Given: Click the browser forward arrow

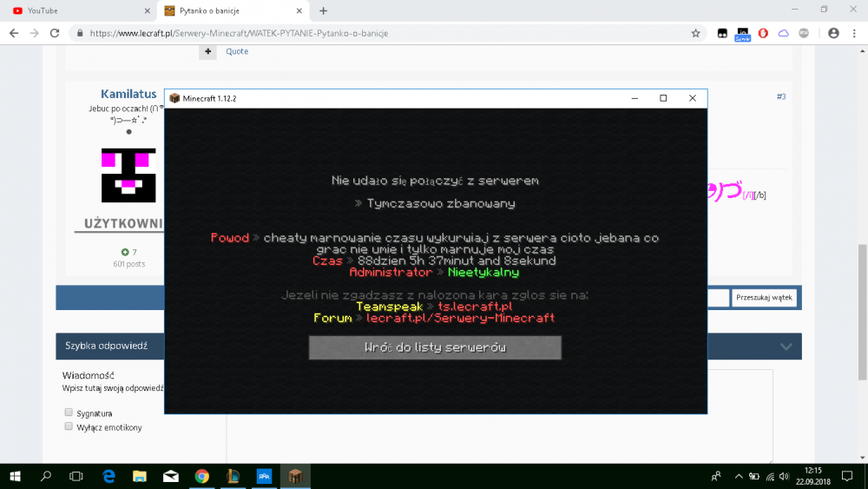Looking at the screenshot, I should click(x=35, y=33).
